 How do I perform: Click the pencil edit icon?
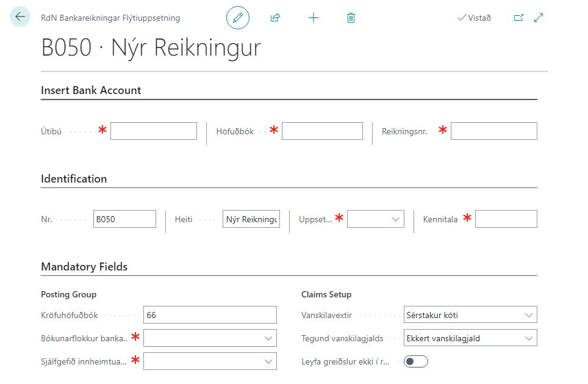[x=238, y=18]
